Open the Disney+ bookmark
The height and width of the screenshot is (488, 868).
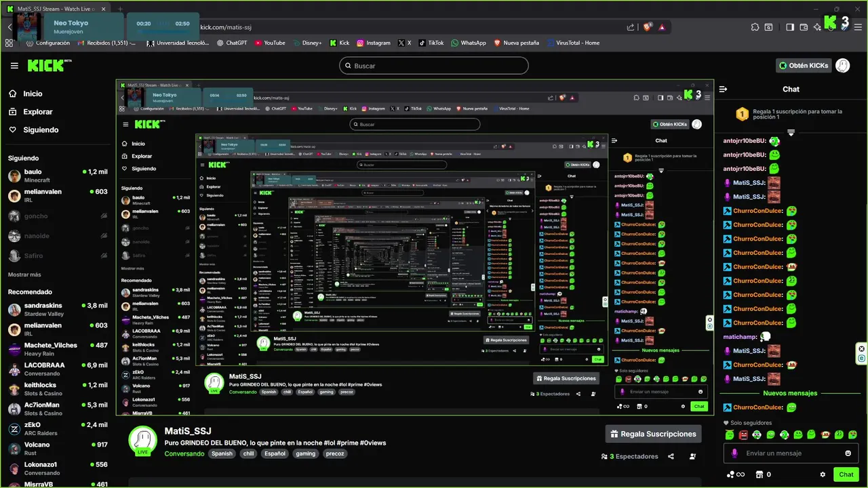coord(307,43)
